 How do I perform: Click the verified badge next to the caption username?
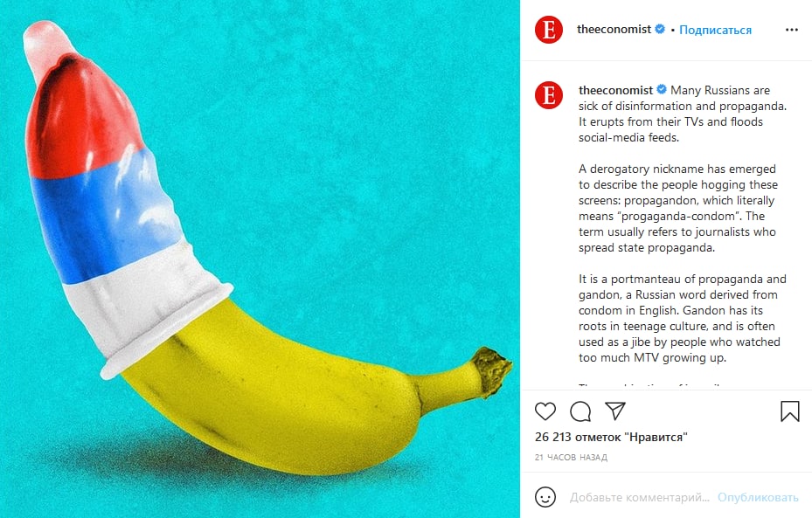(662, 89)
